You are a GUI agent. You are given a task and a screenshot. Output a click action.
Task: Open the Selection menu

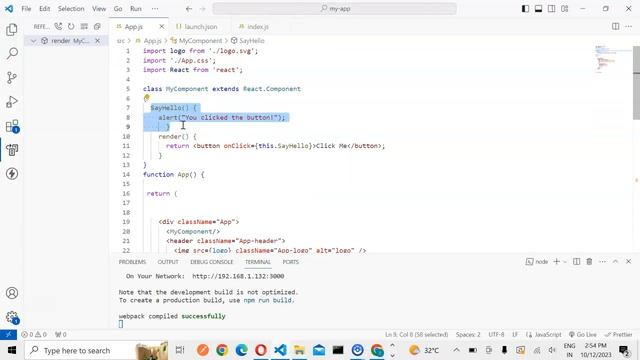[x=71, y=9]
